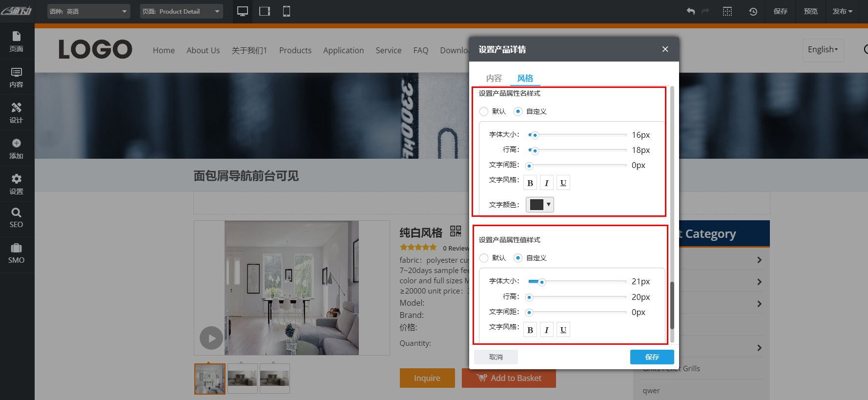
Task: Select 默认 for attribute name style
Action: (x=484, y=111)
